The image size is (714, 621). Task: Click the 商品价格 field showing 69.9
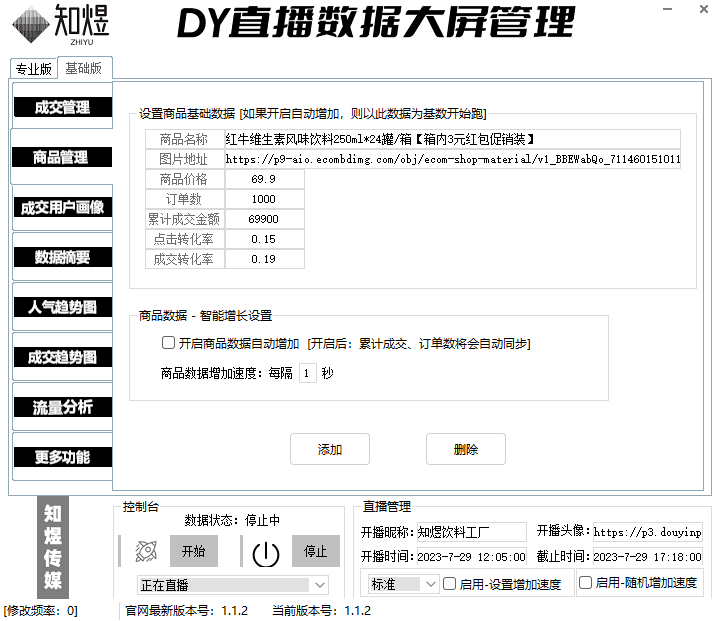pyautogui.click(x=265, y=179)
